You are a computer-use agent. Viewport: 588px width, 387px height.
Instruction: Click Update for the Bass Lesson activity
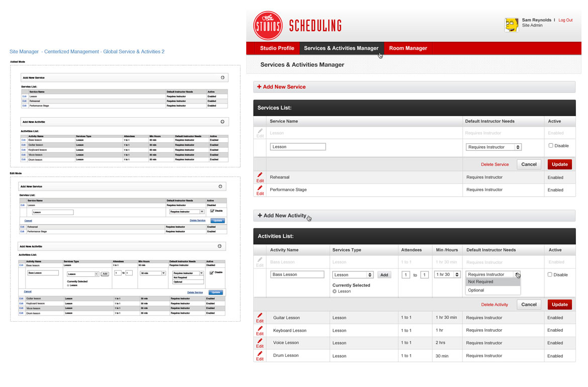click(559, 305)
